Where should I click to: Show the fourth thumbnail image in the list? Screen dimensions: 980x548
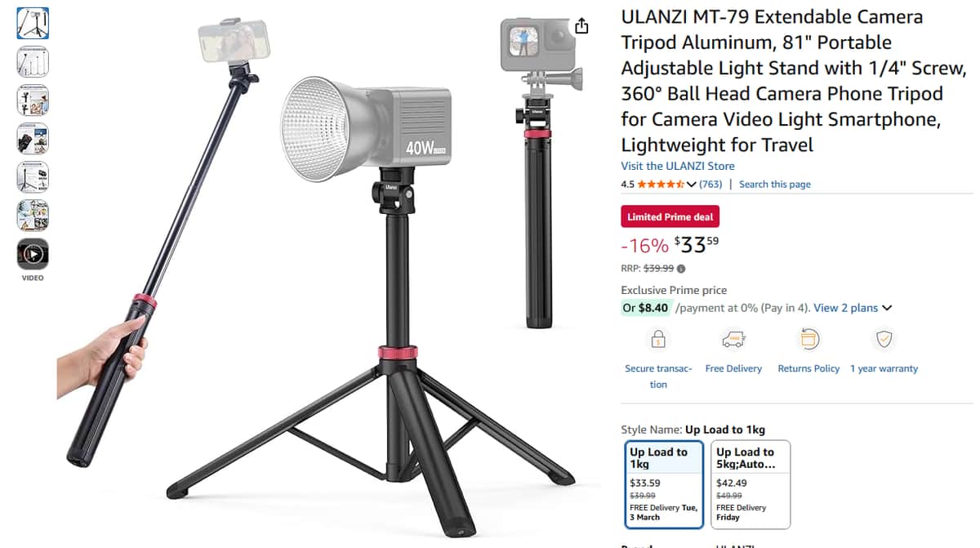(33, 139)
